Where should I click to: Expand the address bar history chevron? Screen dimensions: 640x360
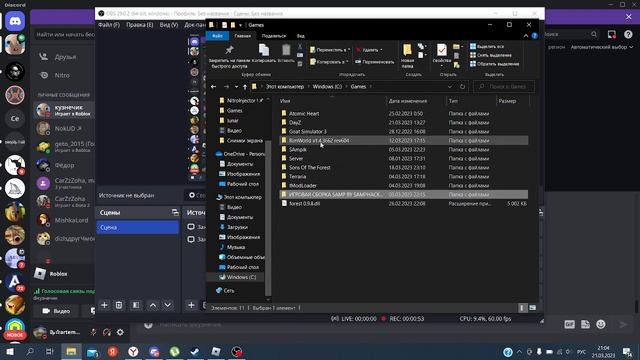click(x=450, y=87)
